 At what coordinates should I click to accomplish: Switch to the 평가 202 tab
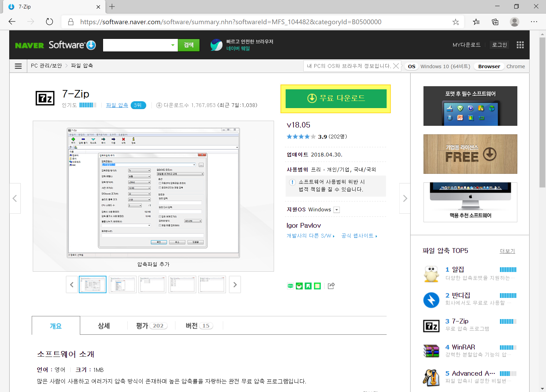point(152,326)
